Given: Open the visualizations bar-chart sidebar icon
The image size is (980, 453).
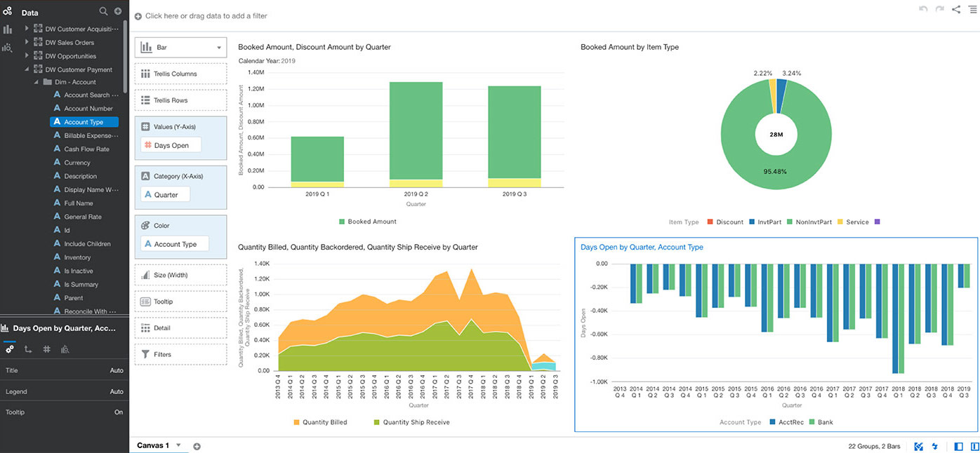Looking at the screenshot, I should pos(8,29).
